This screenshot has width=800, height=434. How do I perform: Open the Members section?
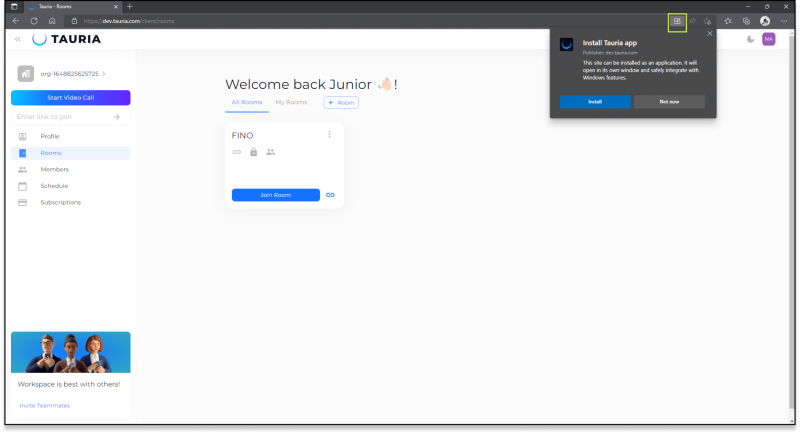point(55,169)
